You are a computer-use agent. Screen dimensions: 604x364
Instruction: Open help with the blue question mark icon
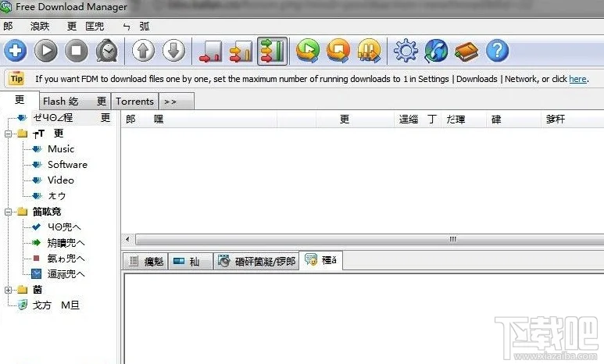pyautogui.click(x=497, y=51)
